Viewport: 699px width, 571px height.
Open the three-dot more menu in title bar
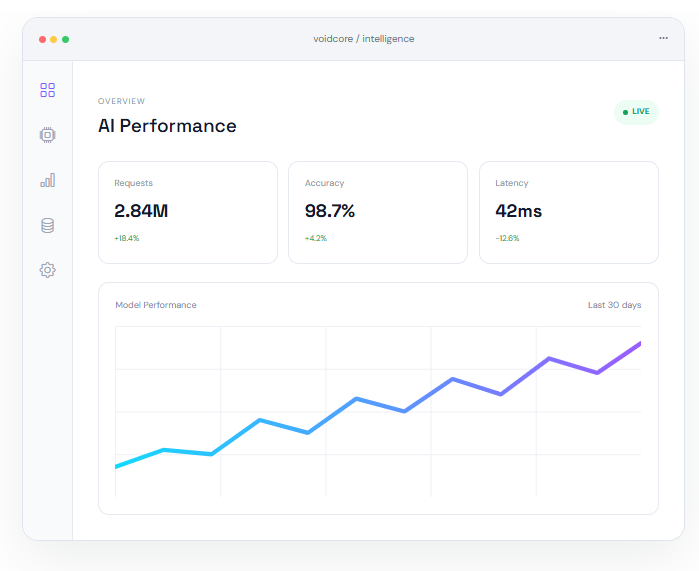click(663, 38)
